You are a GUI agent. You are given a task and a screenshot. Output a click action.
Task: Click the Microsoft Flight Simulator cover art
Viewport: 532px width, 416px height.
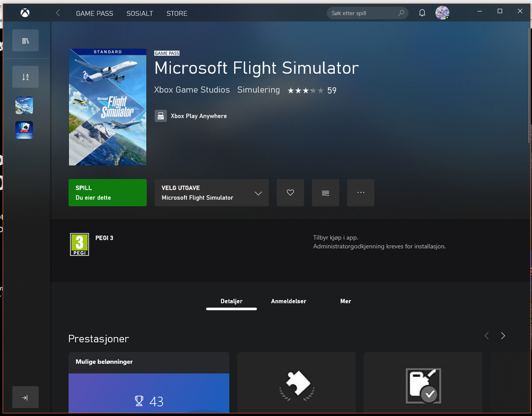point(108,107)
